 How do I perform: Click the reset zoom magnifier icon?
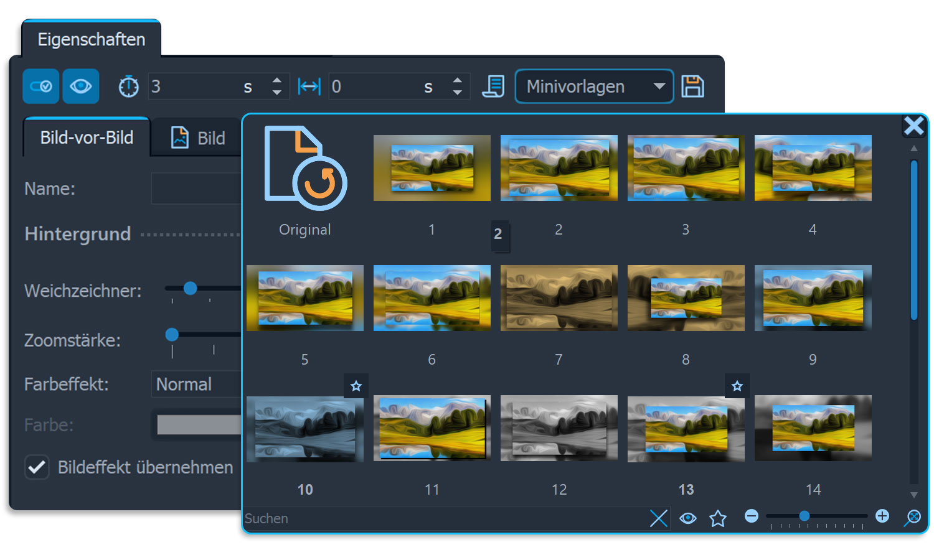point(912,518)
